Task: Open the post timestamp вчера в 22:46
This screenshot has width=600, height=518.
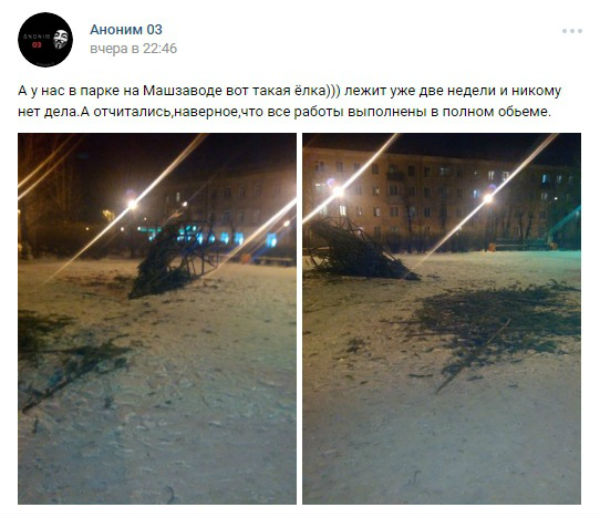Action: click(134, 49)
